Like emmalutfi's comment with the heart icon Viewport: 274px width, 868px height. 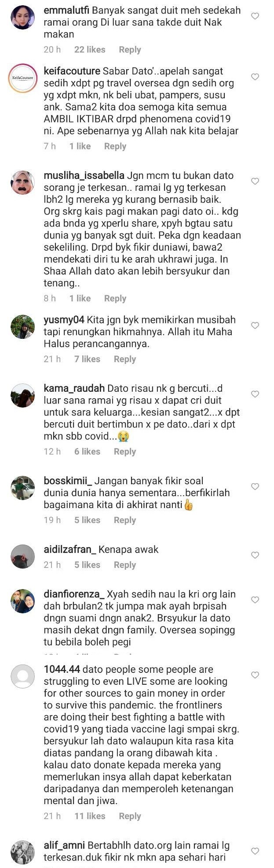tap(255, 16)
